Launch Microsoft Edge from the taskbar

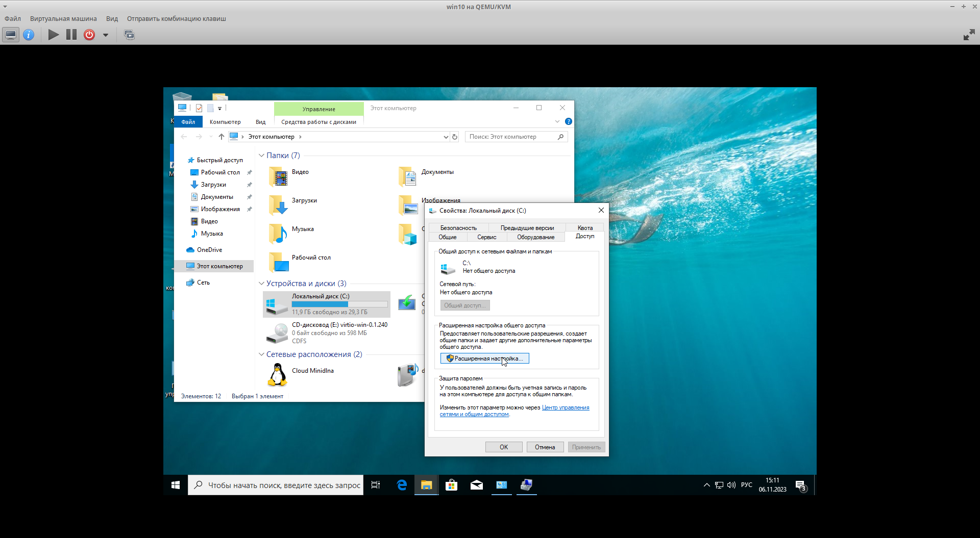401,485
